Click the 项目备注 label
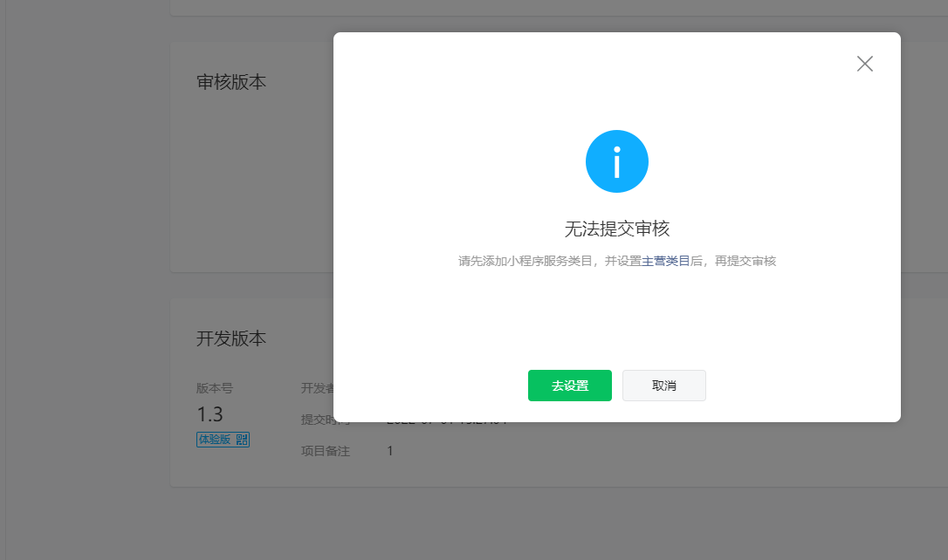This screenshot has width=948, height=560. (326, 451)
